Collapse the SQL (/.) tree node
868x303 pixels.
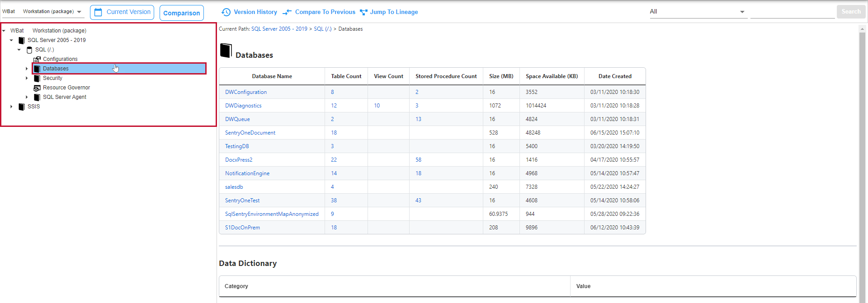[19, 50]
